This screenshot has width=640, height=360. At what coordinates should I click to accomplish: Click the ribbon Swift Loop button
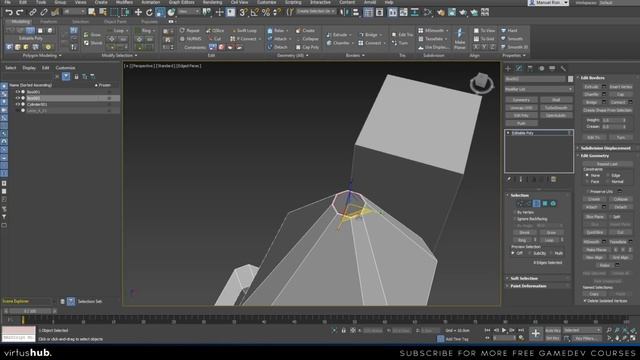pyautogui.click(x=244, y=31)
